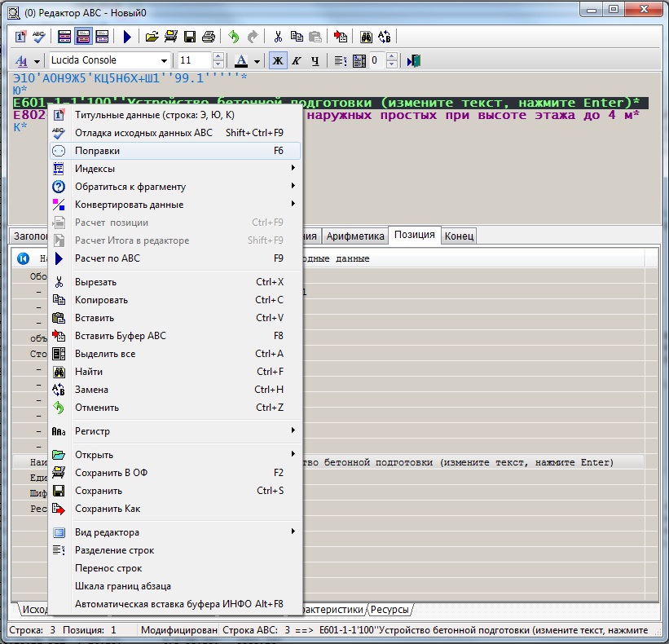Click the scissors Cut icon in toolbar
Image resolution: width=669 pixels, height=644 pixels.
point(278,36)
